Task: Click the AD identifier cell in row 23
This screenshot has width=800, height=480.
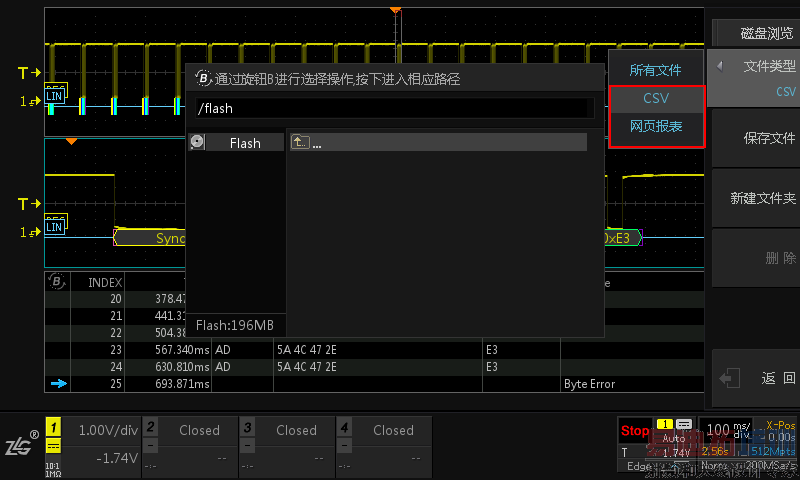Action: tap(222, 350)
